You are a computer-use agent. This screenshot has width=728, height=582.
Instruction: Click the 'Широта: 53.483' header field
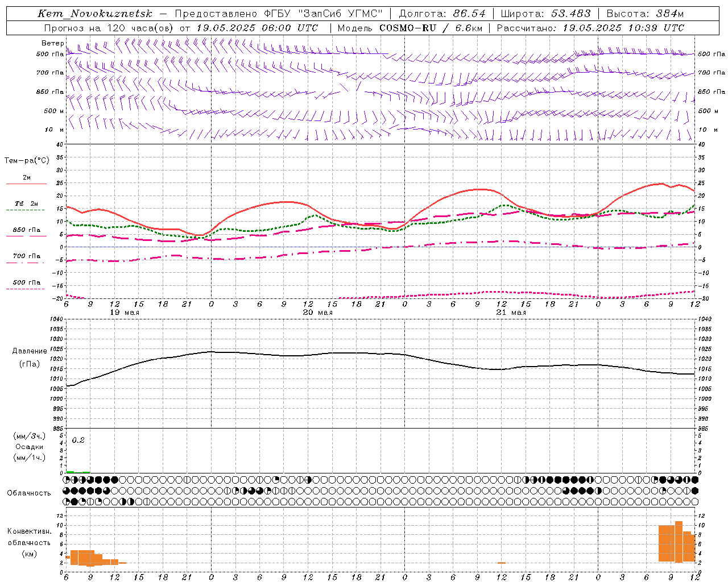tap(545, 14)
